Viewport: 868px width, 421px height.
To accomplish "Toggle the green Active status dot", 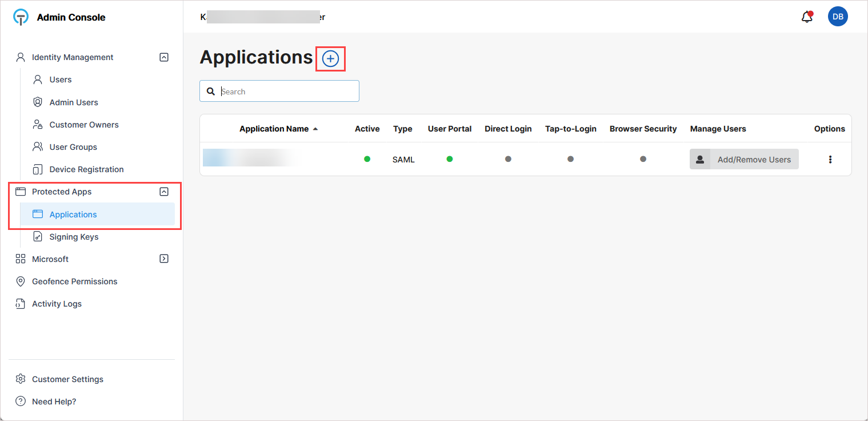I will (367, 159).
